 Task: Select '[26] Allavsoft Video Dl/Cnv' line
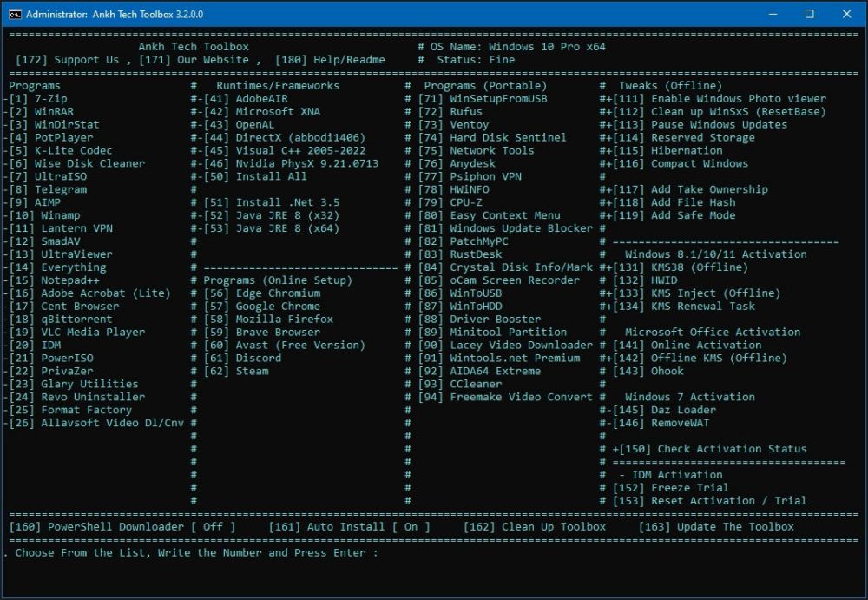pyautogui.click(x=96, y=423)
